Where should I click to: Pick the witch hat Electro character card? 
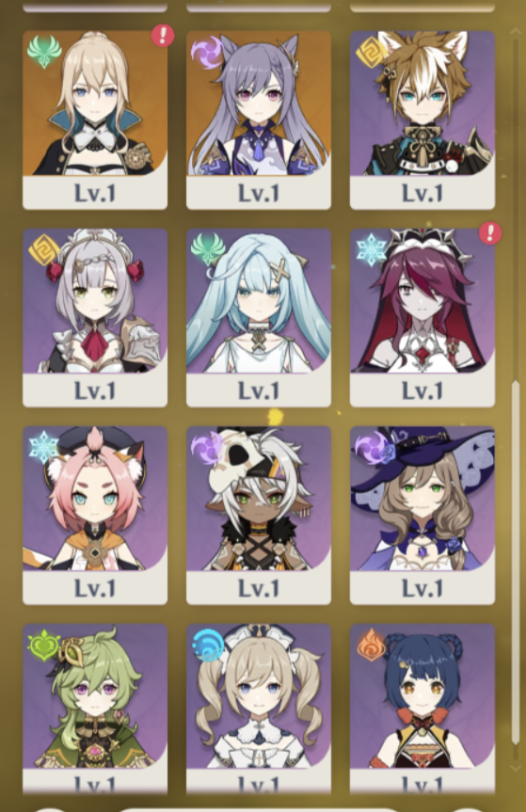tap(422, 516)
